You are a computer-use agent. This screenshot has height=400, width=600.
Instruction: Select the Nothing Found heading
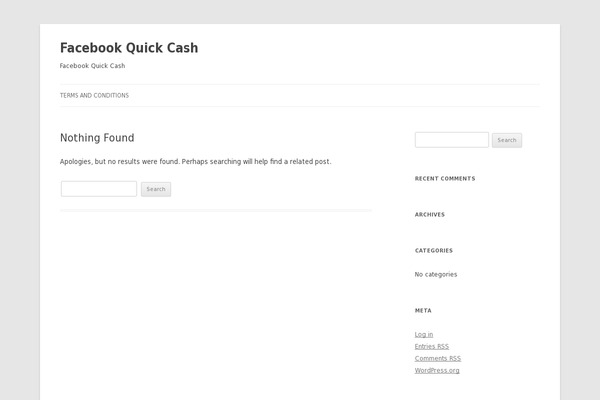[x=97, y=138]
